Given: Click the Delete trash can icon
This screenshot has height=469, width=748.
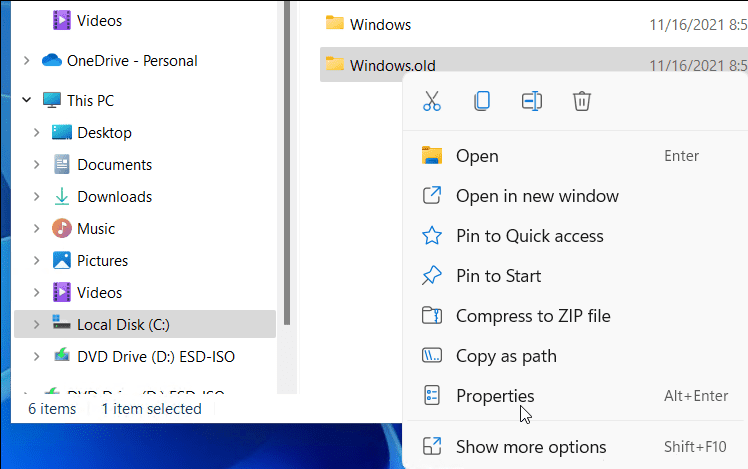Looking at the screenshot, I should point(582,101).
